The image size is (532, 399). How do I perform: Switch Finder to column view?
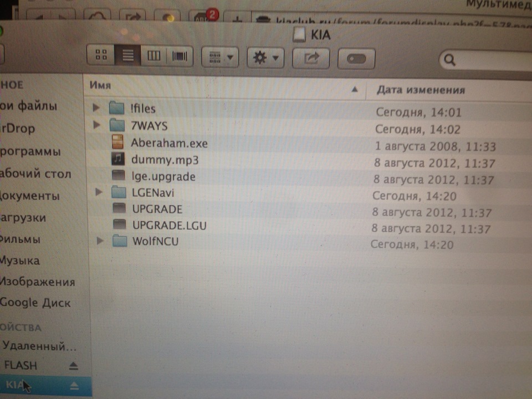click(x=154, y=55)
